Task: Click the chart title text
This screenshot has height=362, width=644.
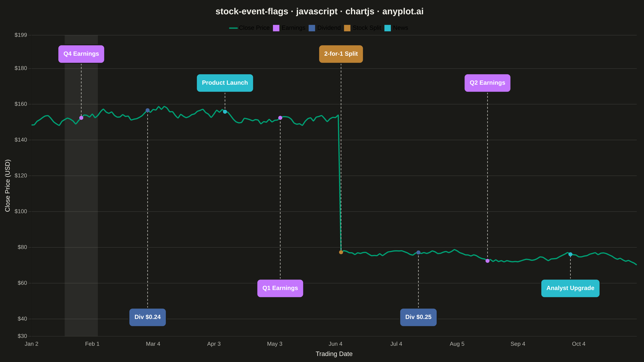Action: [320, 11]
